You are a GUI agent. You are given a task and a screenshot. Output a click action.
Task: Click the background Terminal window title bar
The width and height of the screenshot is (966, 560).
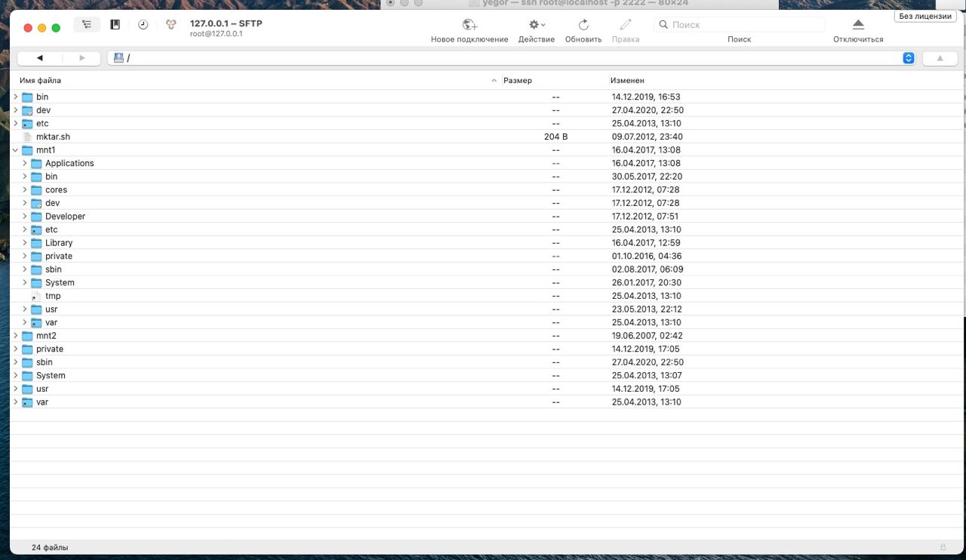580,4
